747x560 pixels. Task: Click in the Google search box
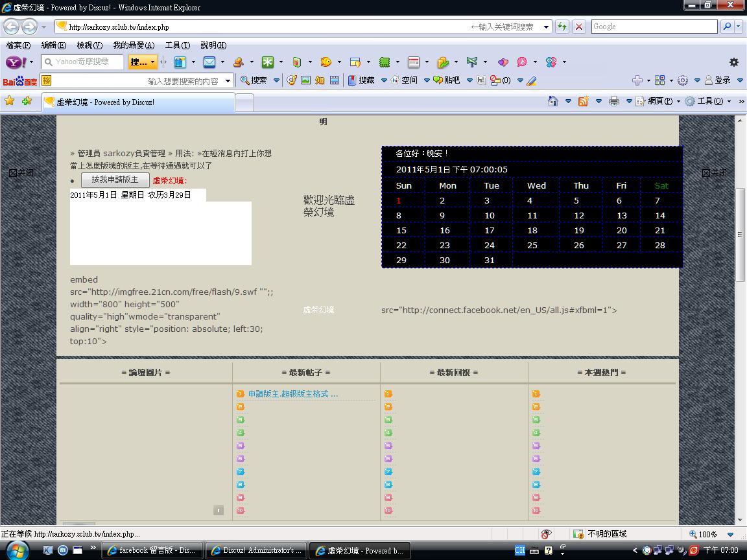pos(653,27)
